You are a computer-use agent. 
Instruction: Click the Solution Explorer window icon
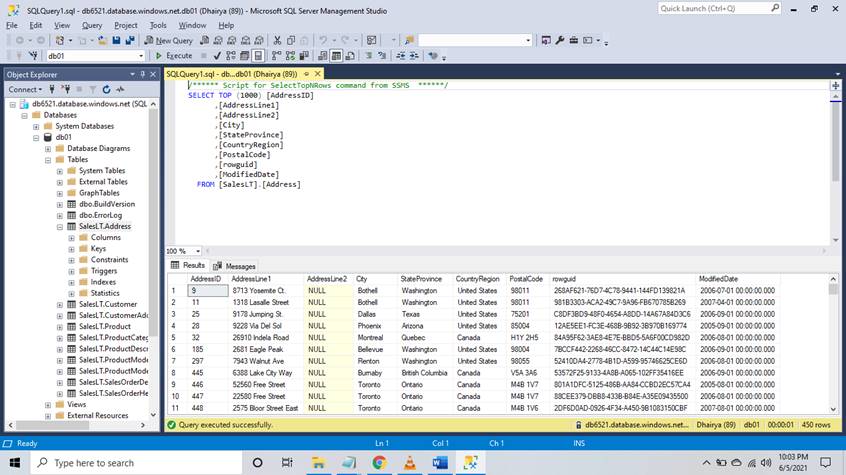pyautogui.click(x=546, y=40)
